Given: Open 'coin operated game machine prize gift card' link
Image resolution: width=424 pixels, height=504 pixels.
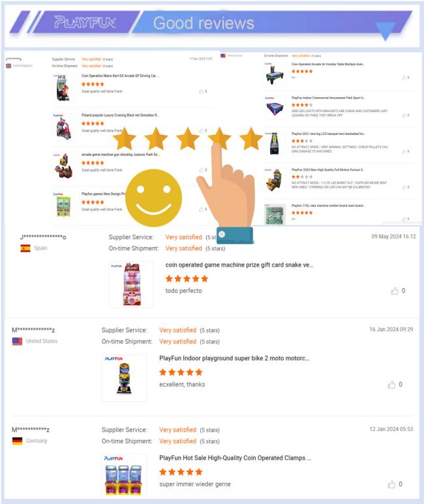Looking at the screenshot, I should [239, 265].
